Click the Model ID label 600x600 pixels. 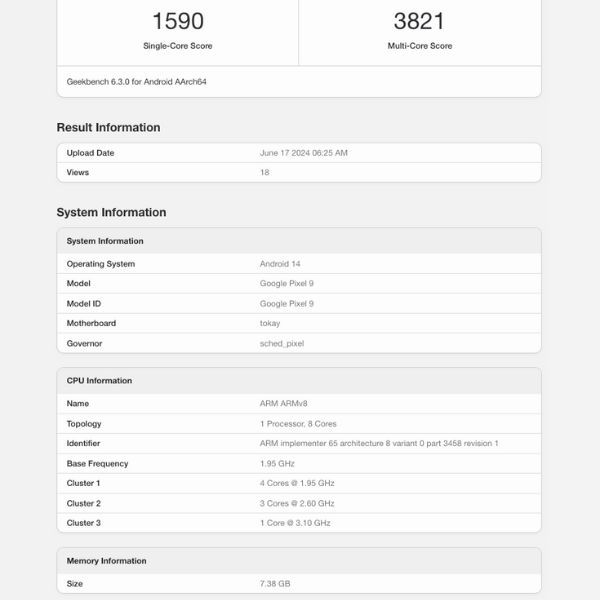coord(84,304)
